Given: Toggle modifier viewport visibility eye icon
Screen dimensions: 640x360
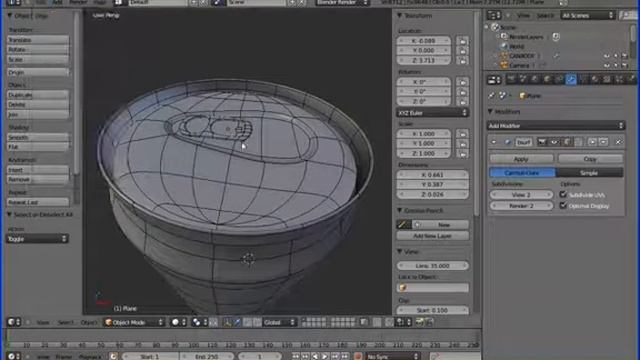Looking at the screenshot, I should pos(554,142).
